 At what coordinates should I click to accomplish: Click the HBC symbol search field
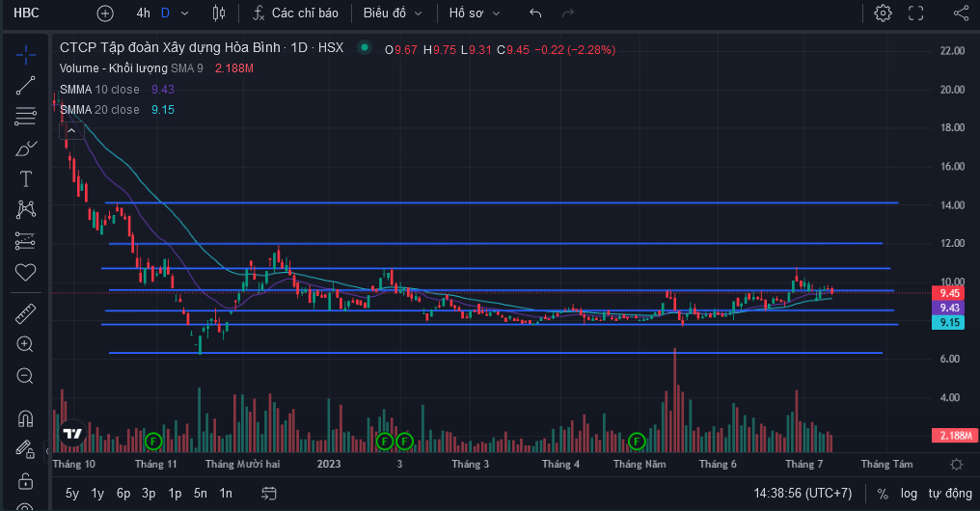click(x=28, y=13)
